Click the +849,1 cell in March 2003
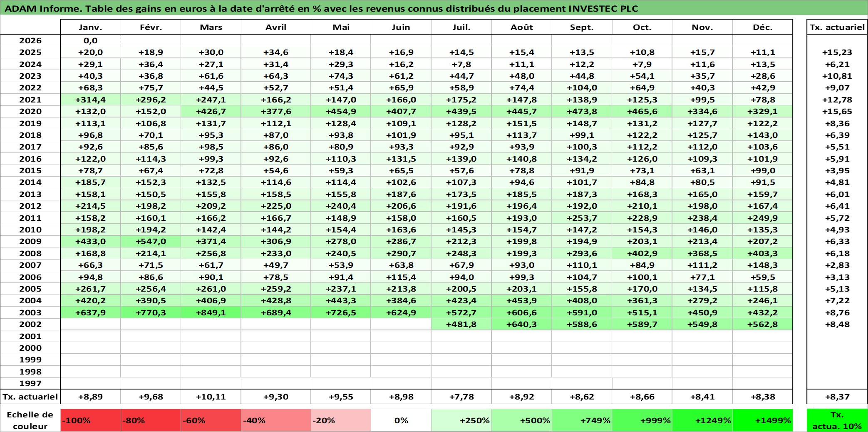The height and width of the screenshot is (432, 868). coord(211,312)
